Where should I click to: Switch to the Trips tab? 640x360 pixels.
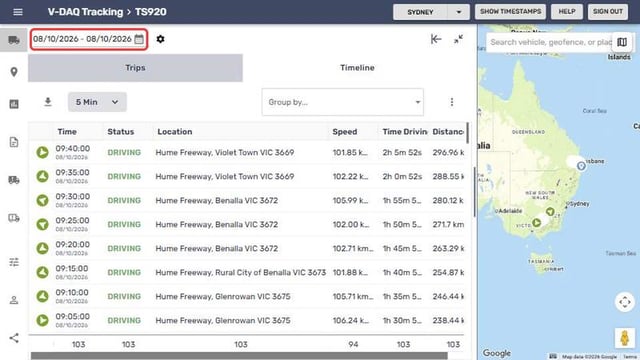pyautogui.click(x=135, y=68)
